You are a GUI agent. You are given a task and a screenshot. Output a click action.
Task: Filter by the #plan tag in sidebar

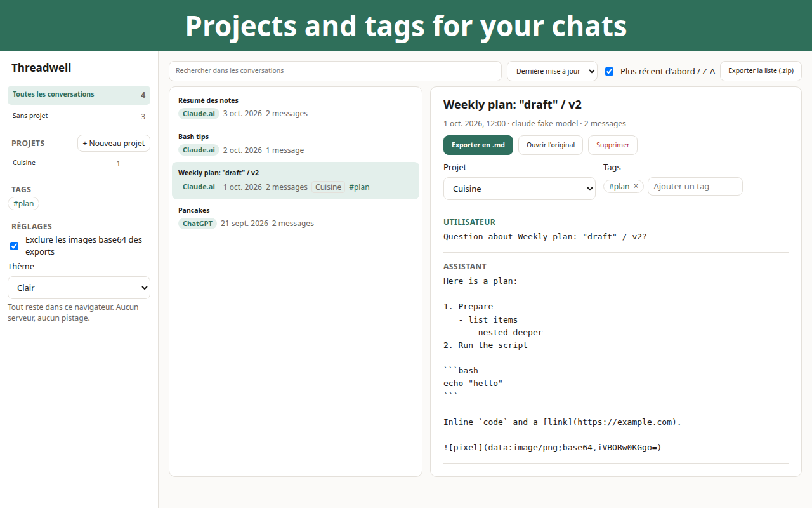[23, 204]
